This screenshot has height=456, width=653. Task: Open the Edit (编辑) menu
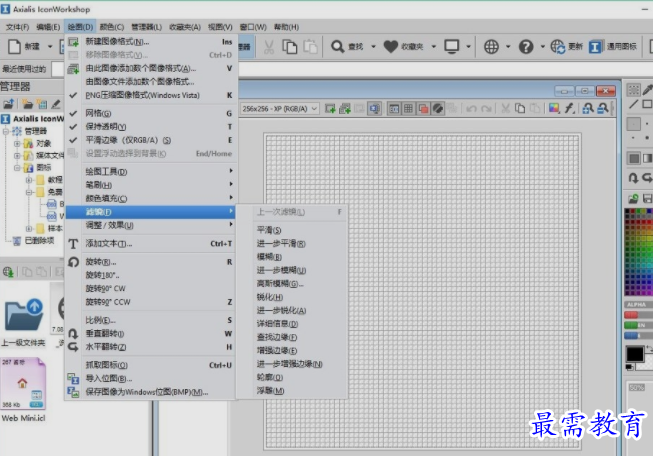tap(48, 27)
